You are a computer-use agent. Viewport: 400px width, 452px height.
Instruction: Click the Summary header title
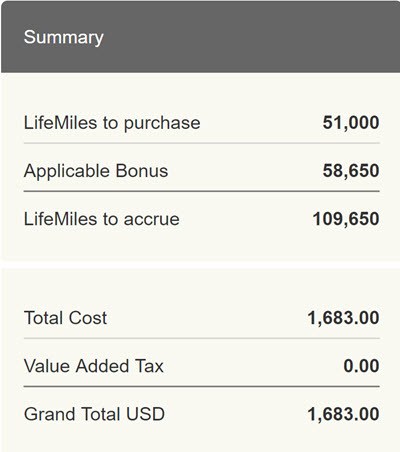(x=63, y=37)
